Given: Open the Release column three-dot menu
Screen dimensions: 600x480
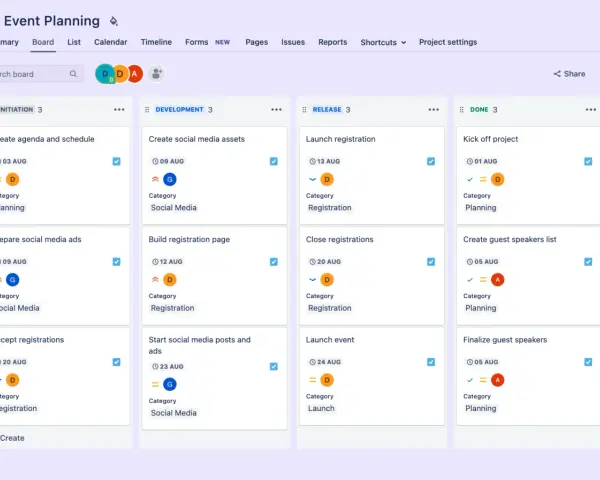Looking at the screenshot, I should click(x=434, y=109).
